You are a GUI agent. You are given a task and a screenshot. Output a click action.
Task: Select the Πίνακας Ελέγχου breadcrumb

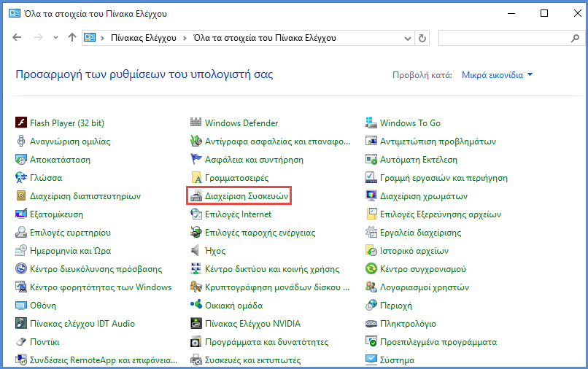coord(143,38)
